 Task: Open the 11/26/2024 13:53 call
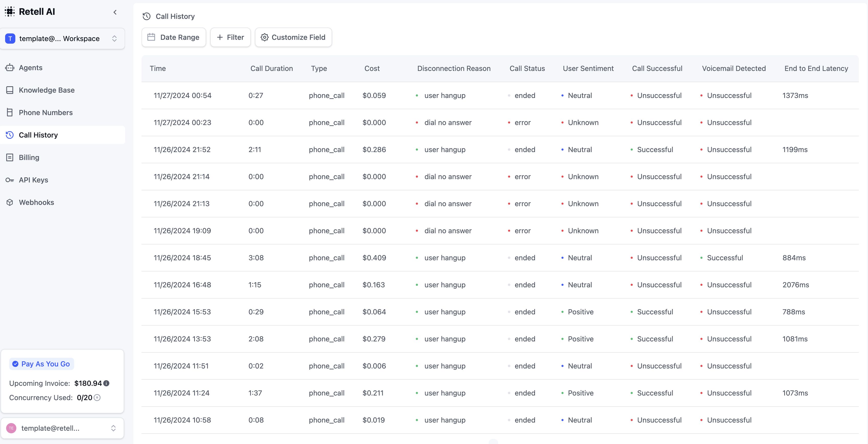tap(500, 339)
